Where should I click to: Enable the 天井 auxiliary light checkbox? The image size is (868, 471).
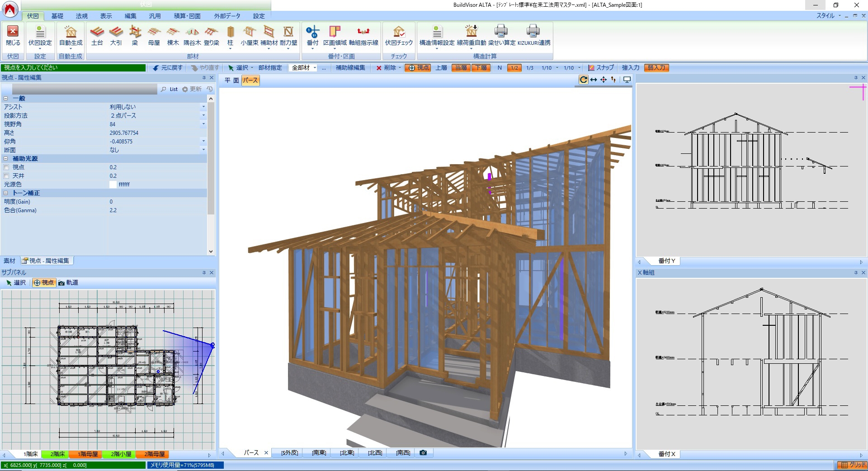point(6,176)
